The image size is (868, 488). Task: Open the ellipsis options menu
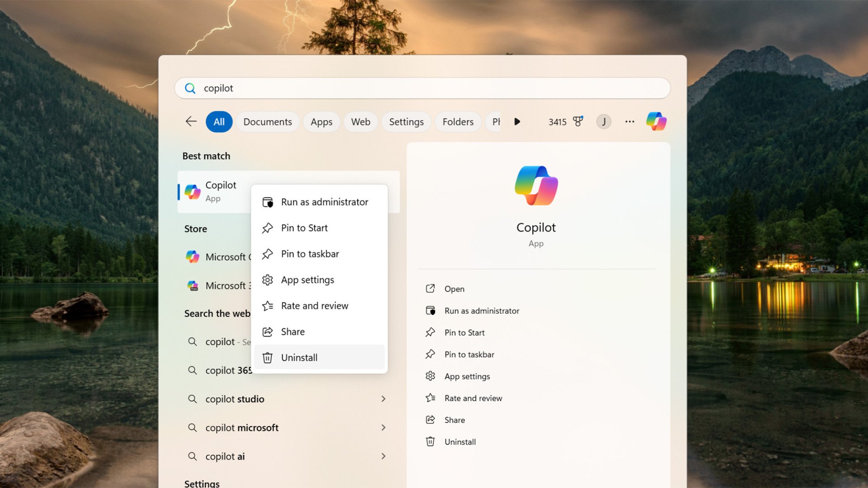point(629,121)
